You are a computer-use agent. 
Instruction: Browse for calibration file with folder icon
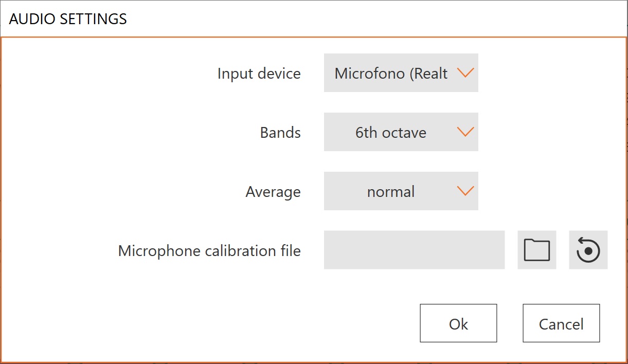[536, 250]
